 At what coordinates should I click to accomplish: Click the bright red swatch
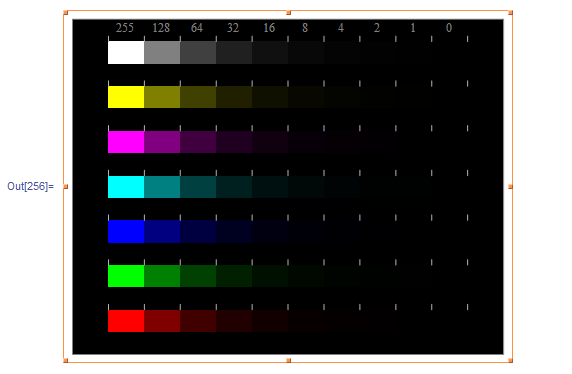[x=126, y=321]
